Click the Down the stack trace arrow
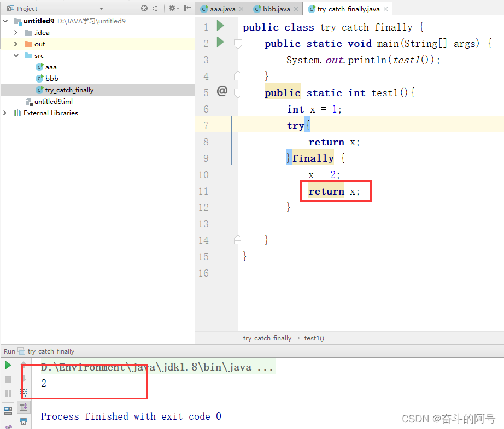This screenshot has height=429, width=504. [x=24, y=379]
